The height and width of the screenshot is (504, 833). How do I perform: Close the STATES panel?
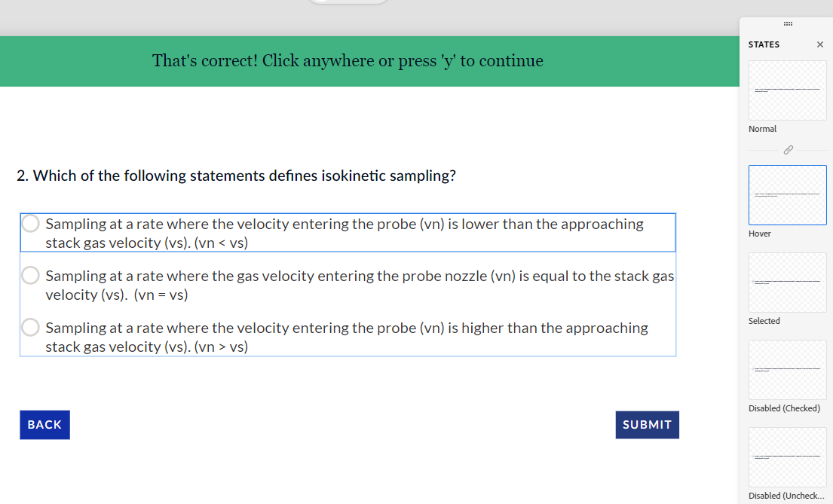point(820,44)
